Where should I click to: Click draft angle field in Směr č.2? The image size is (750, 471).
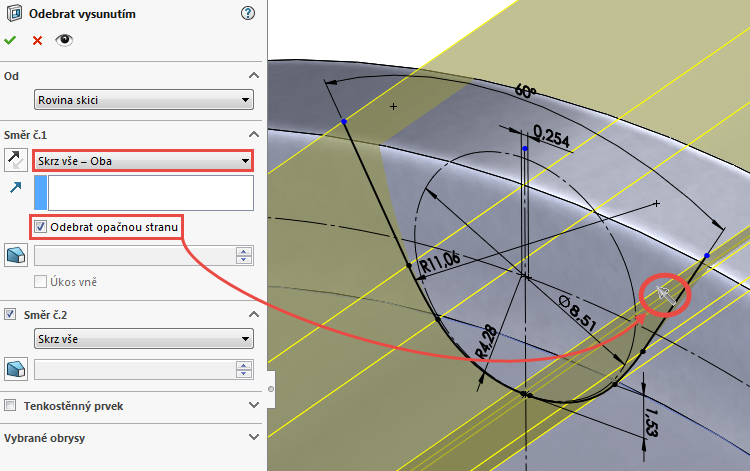click(134, 370)
